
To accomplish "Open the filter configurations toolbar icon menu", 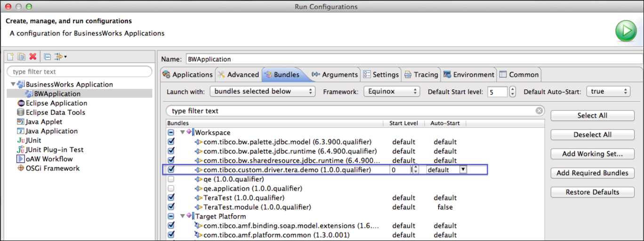I will [60, 56].
